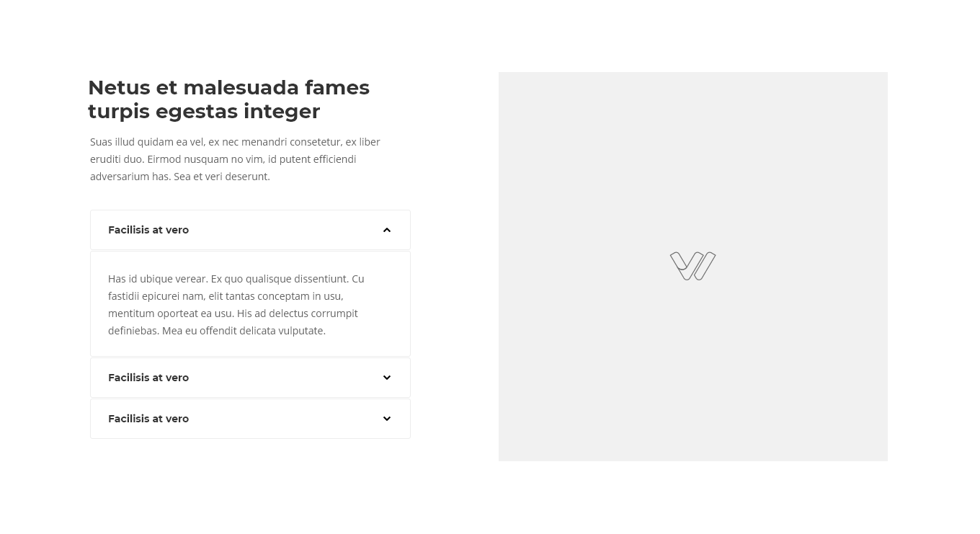Click the line "adversarium has. Sea et veri deserunt."
The height and width of the screenshot is (534, 980).
pos(180,177)
